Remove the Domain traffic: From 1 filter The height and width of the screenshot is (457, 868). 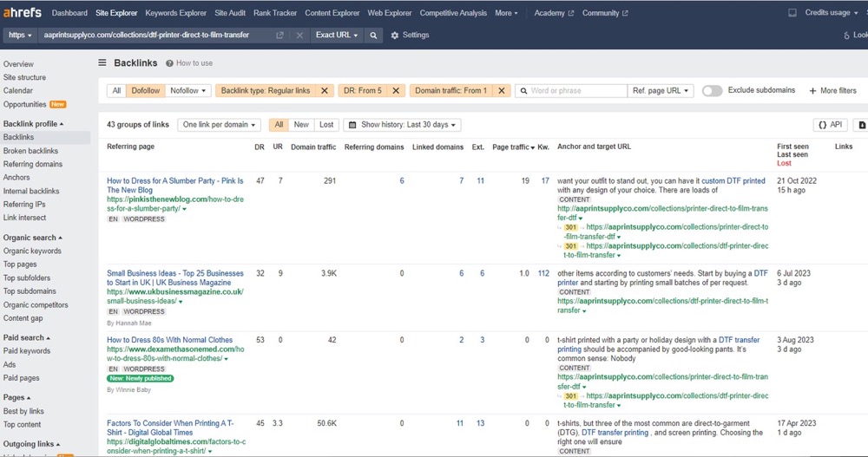[502, 91]
